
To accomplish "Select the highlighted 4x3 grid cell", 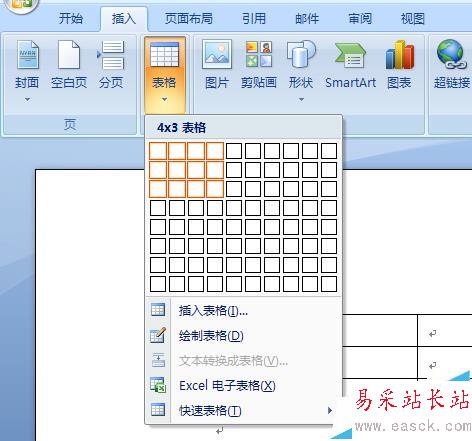I will [215, 189].
